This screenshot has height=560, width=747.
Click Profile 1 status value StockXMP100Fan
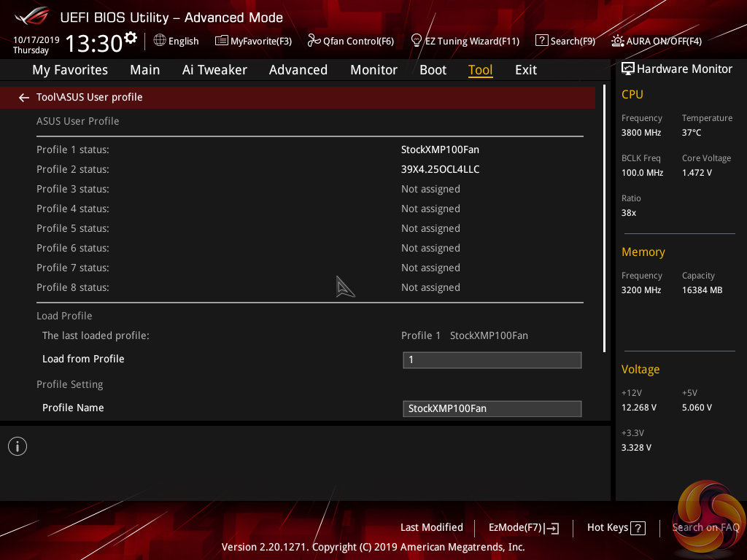point(440,149)
